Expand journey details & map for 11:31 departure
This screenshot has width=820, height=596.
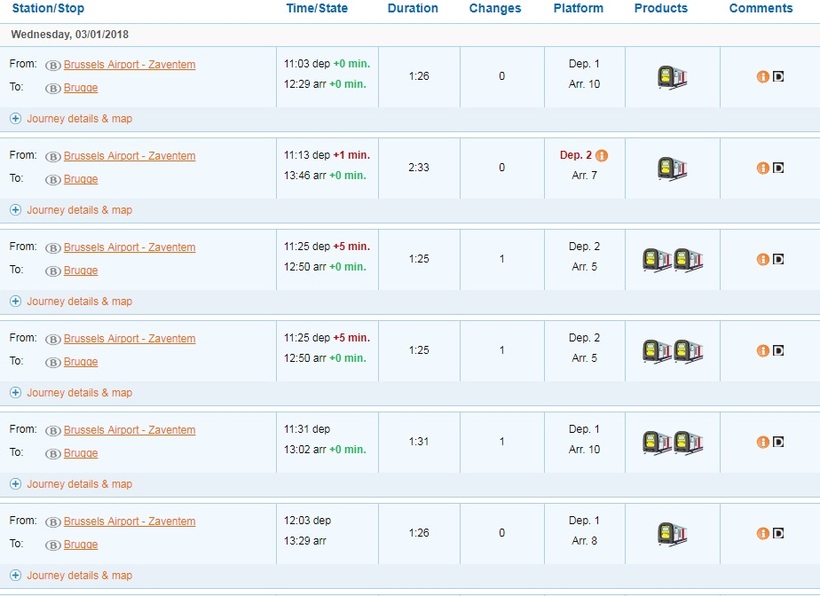(71, 484)
